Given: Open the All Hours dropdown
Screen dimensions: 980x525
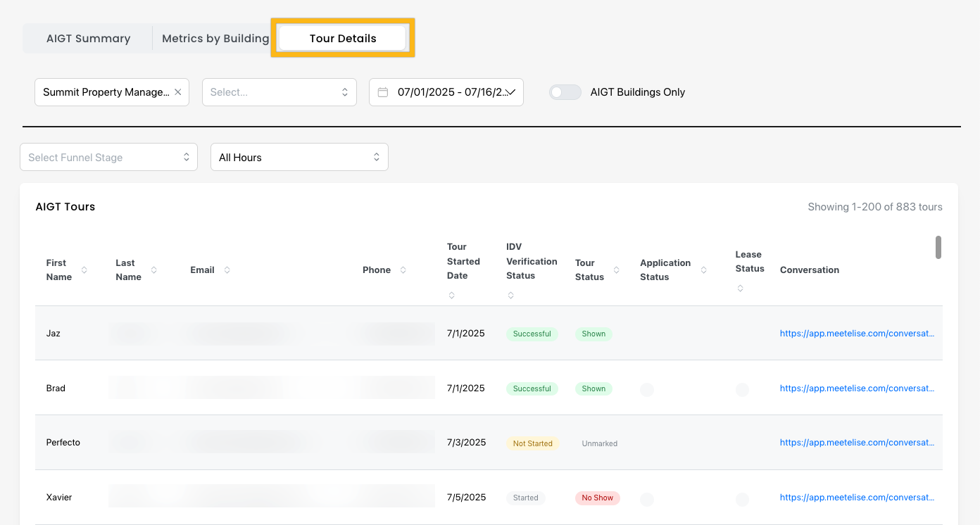Looking at the screenshot, I should 299,157.
